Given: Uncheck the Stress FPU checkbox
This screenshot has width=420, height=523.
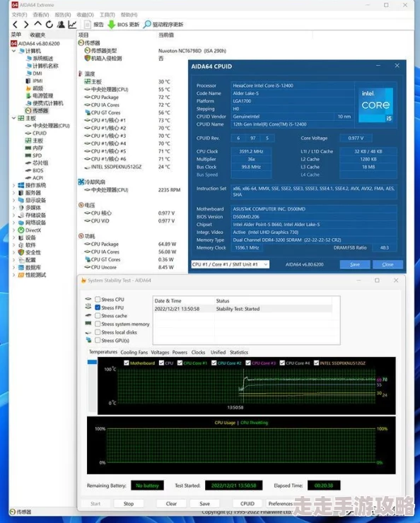Looking at the screenshot, I should pos(98,307).
